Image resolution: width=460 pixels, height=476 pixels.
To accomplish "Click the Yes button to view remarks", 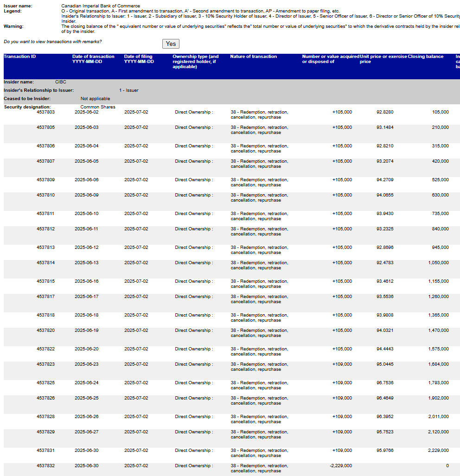I will pyautogui.click(x=171, y=44).
